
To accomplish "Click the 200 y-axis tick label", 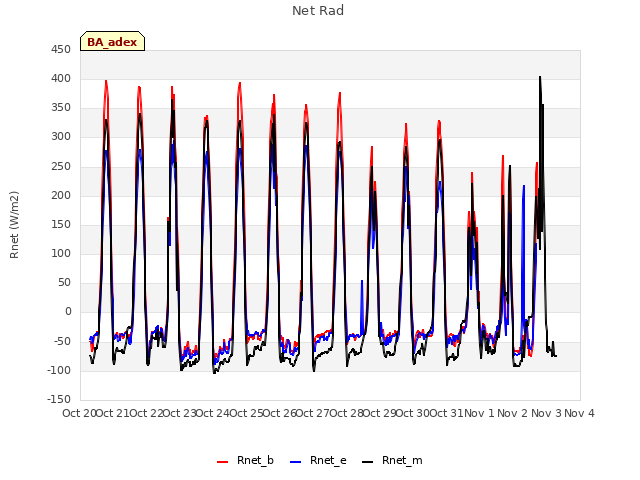I will pos(61,195).
